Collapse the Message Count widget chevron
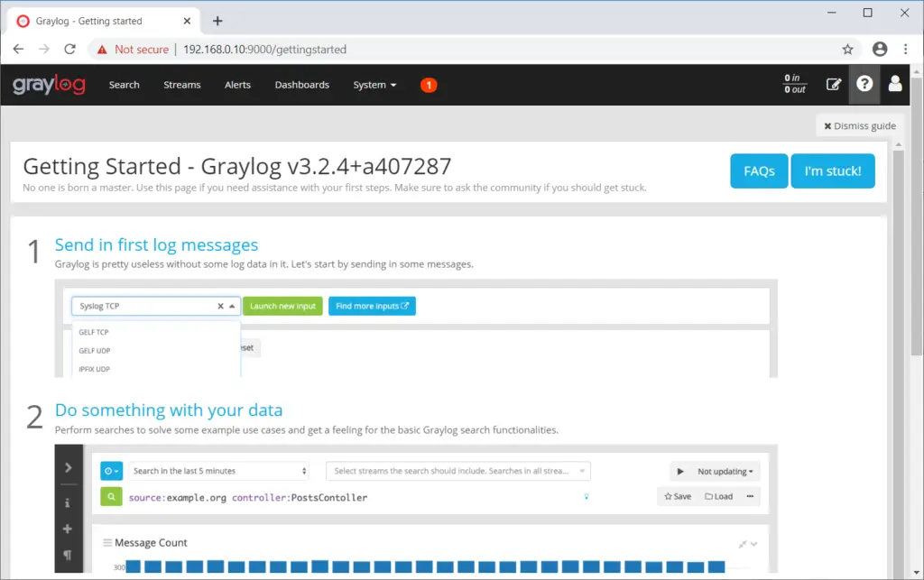The height and width of the screenshot is (580, 924). 752,542
